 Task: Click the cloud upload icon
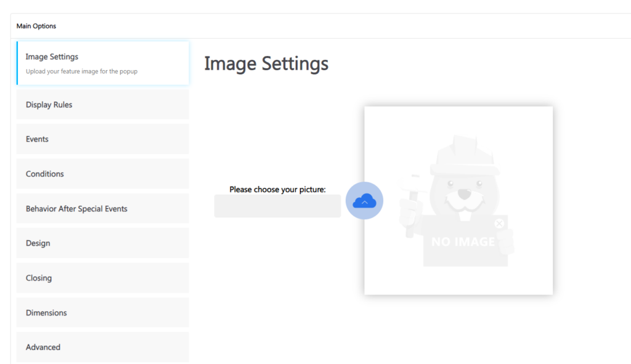click(x=364, y=201)
